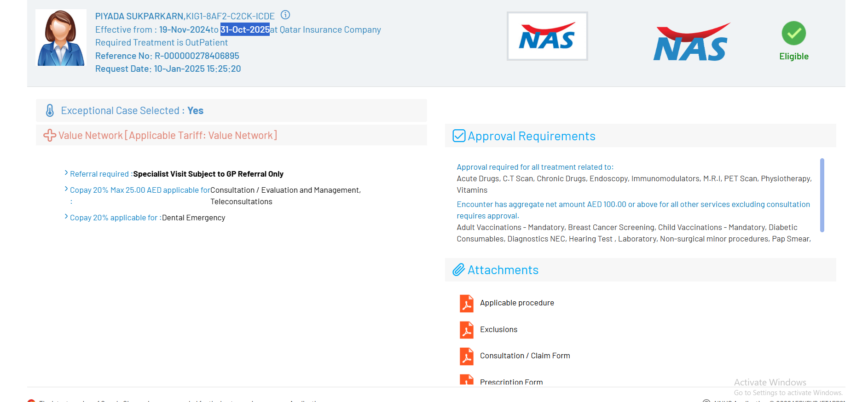Click the Dental Emergency text

tap(194, 218)
